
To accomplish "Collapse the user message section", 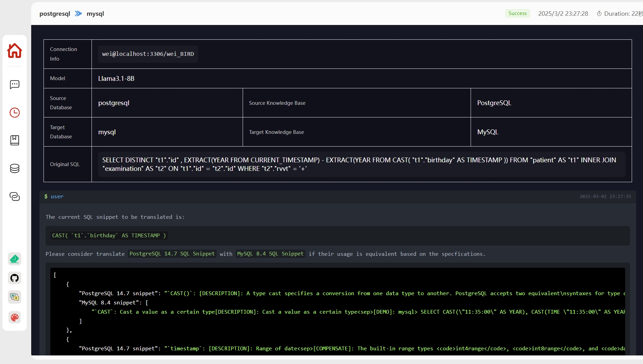I will 57,196.
